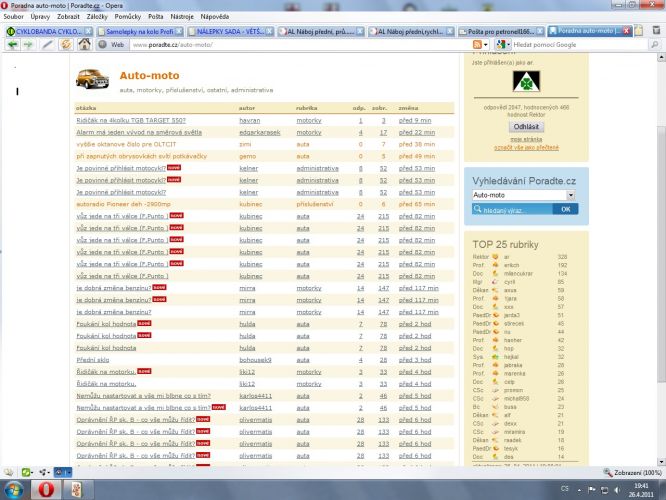This screenshot has height=500, width=666.
Task: Click the reload page icon
Action: (65, 44)
